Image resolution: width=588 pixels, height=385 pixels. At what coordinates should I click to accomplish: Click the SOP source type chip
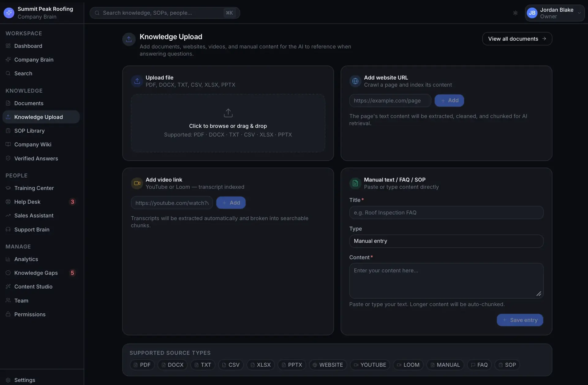507,365
